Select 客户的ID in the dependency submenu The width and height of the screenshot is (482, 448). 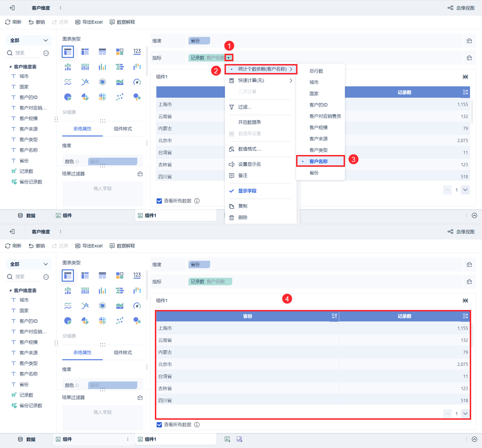click(x=319, y=105)
